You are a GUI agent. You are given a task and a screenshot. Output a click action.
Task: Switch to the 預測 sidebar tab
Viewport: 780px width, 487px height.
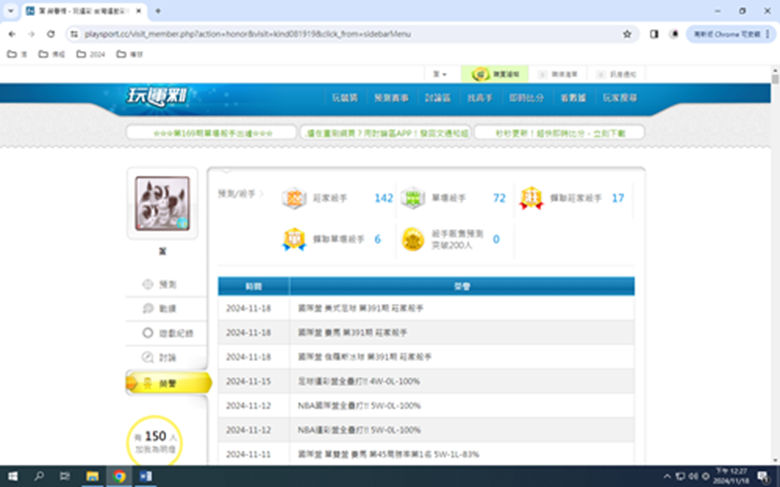[167, 285]
